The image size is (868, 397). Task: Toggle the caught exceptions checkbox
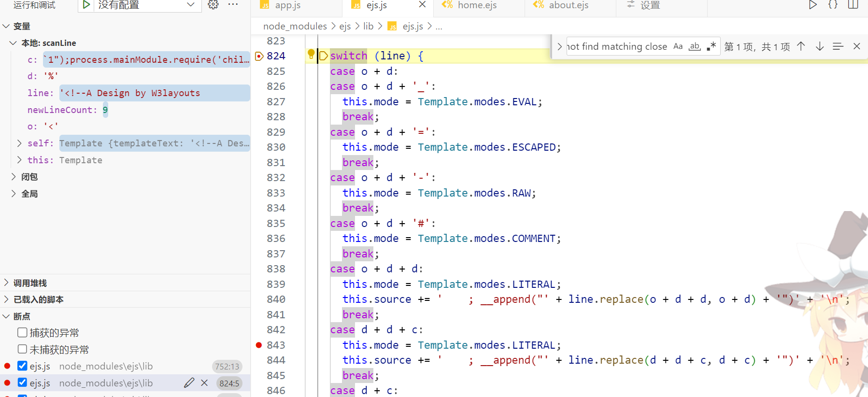pos(22,333)
